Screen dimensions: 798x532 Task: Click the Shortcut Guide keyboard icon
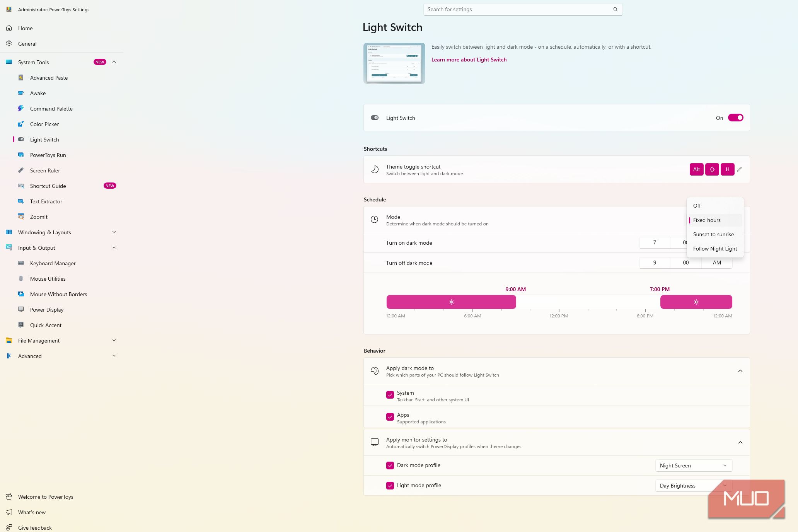[x=21, y=186]
